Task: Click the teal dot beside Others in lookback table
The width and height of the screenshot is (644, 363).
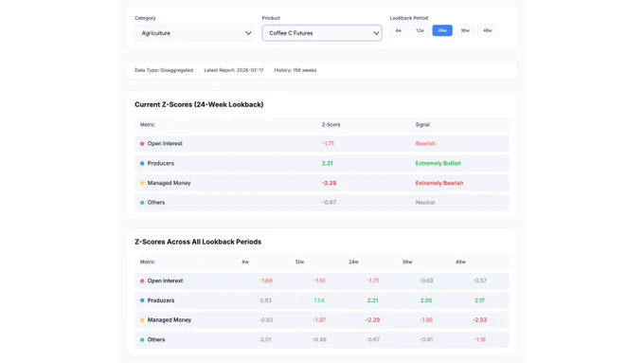Action: [x=142, y=339]
